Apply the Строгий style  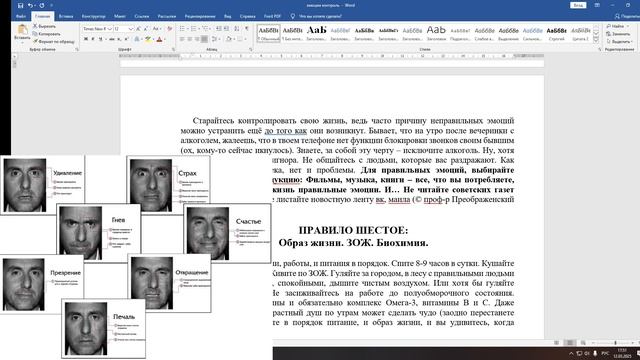(557, 33)
